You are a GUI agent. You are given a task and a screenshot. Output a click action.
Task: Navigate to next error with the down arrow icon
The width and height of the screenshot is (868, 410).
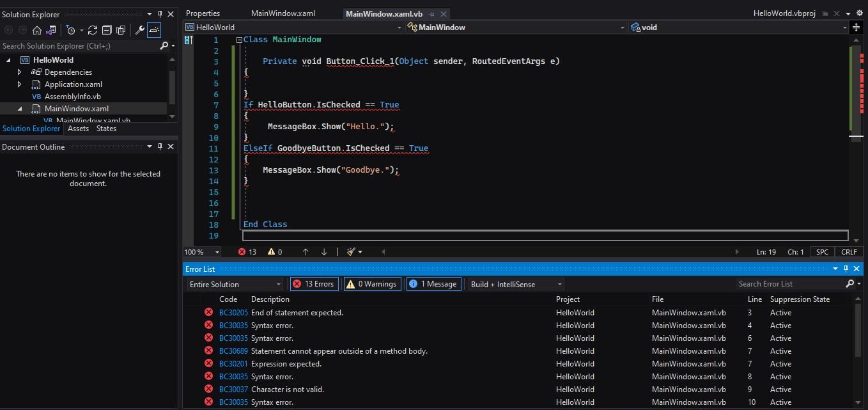click(x=324, y=251)
